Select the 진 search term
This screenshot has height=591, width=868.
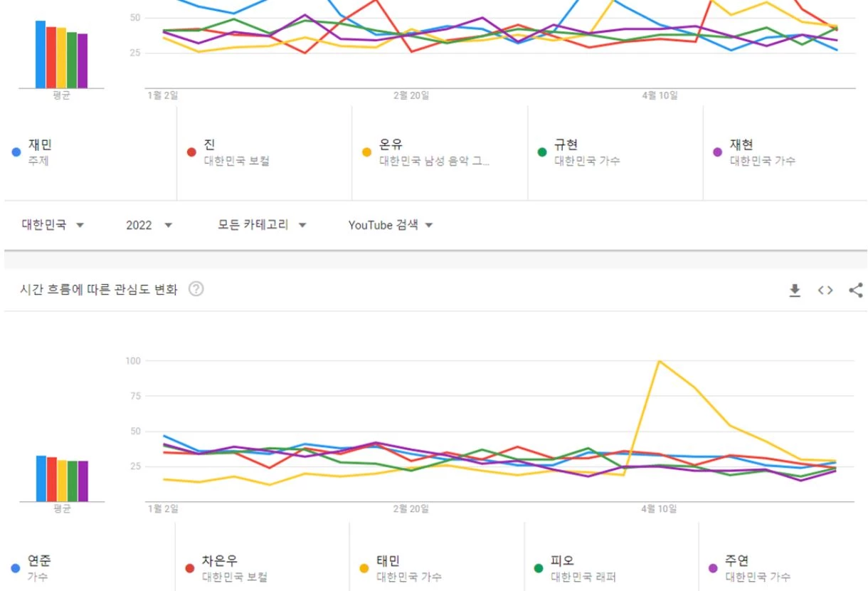[209, 145]
